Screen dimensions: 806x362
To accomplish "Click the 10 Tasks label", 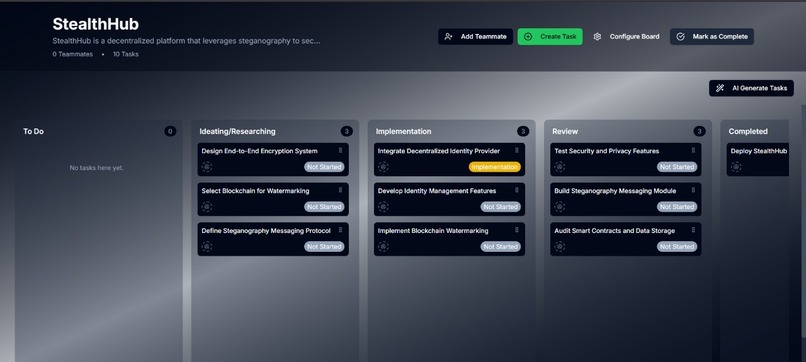I will (126, 54).
